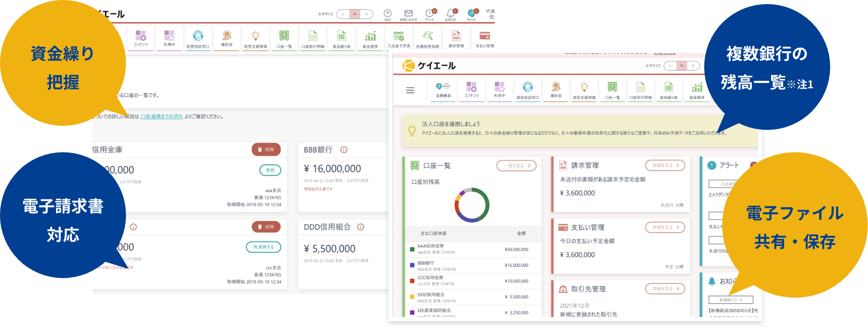Viewport: 868px width, 331px height.
Task: Expand the hamburger menu on the dashboard
Action: [410, 90]
